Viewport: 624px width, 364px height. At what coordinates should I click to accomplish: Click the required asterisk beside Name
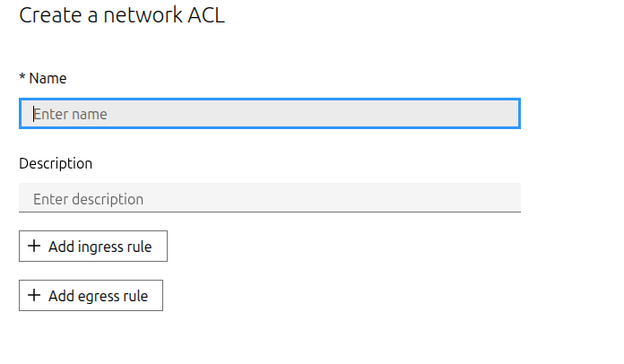point(22,79)
